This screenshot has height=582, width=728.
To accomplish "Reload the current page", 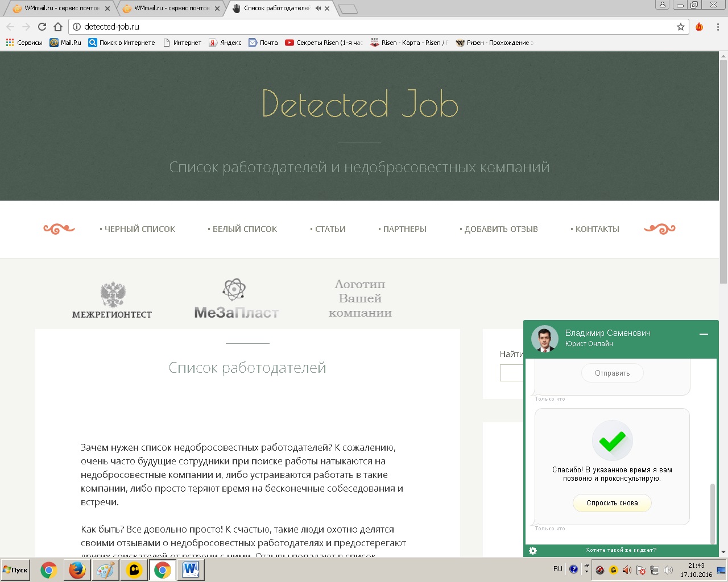I will pyautogui.click(x=42, y=27).
